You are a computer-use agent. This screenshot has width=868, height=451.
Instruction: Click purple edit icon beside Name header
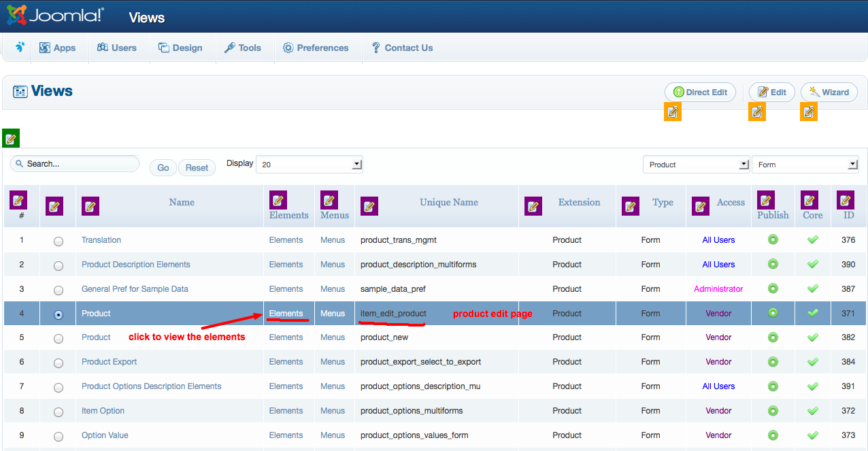click(x=90, y=206)
